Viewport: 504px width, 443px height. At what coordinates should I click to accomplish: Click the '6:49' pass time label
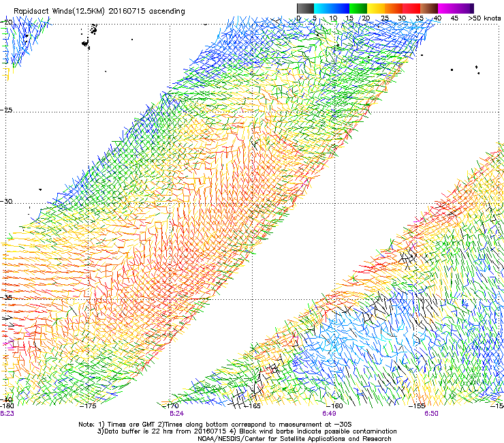[x=329, y=414]
